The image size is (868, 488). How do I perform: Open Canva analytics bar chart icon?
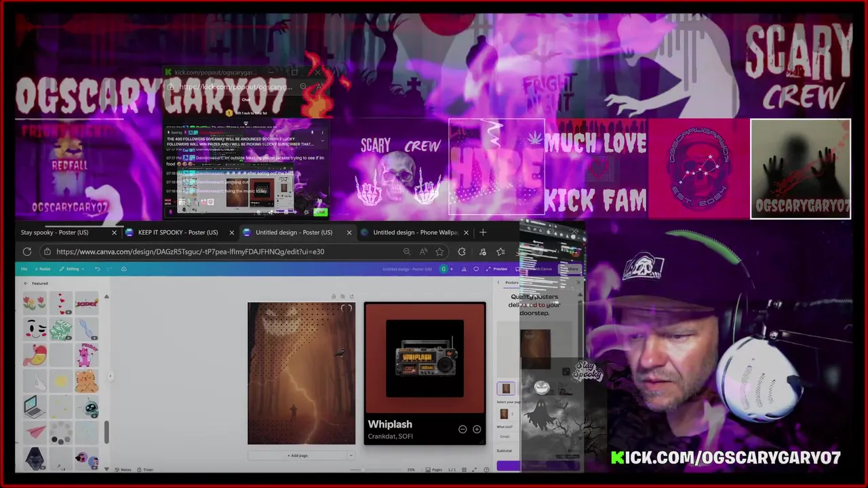465,269
